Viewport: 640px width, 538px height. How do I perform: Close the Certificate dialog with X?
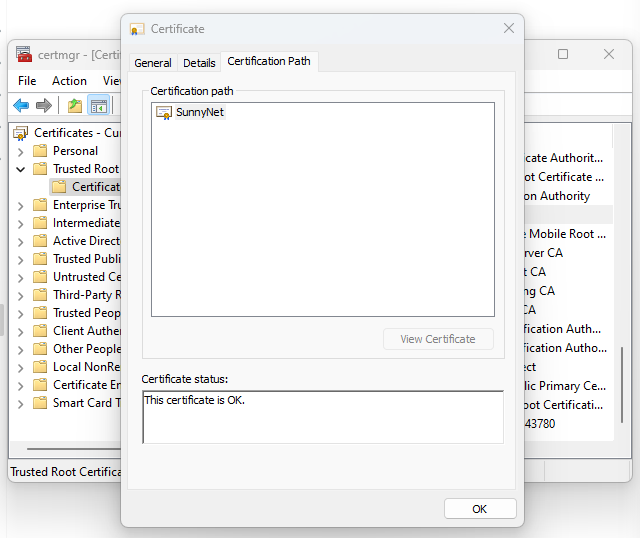(x=509, y=29)
